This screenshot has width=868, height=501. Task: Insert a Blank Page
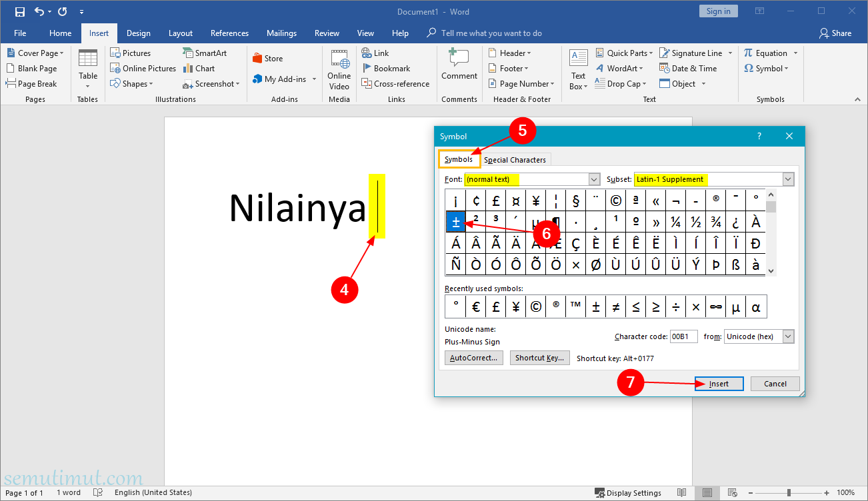tap(31, 69)
